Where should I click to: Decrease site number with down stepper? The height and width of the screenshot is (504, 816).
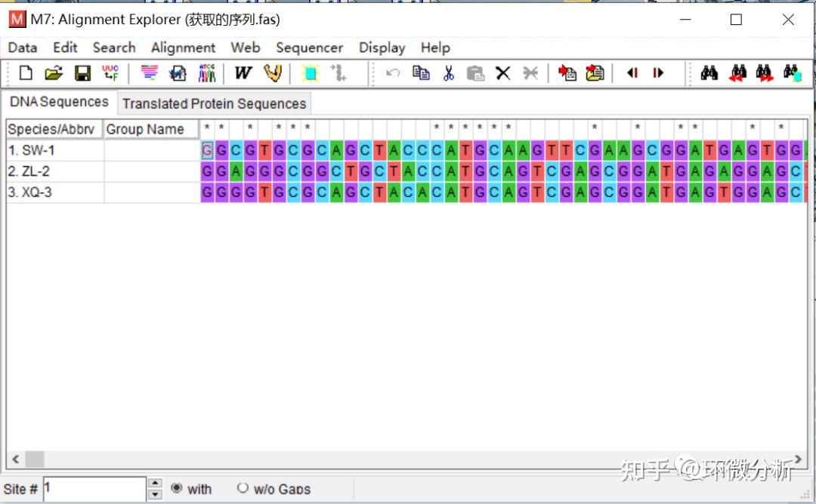pyautogui.click(x=155, y=495)
